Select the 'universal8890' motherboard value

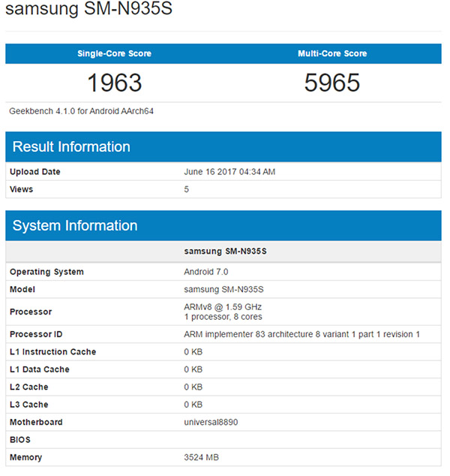click(x=211, y=423)
